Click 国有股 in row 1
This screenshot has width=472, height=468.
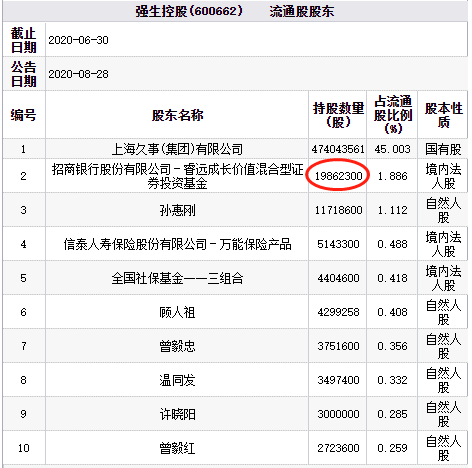(443, 149)
